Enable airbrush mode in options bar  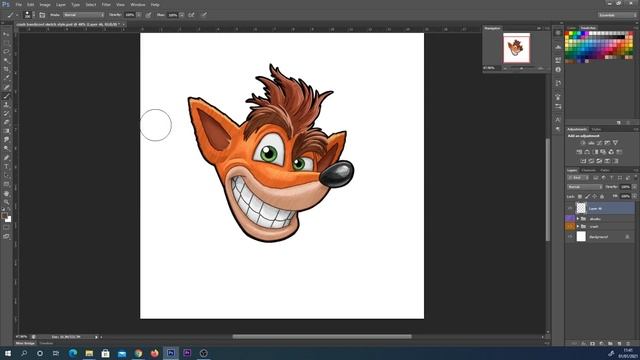191,15
